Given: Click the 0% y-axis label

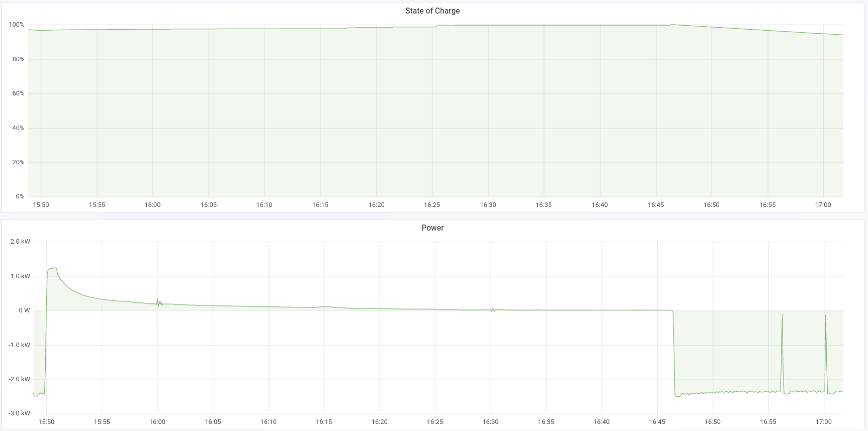Looking at the screenshot, I should pos(20,196).
